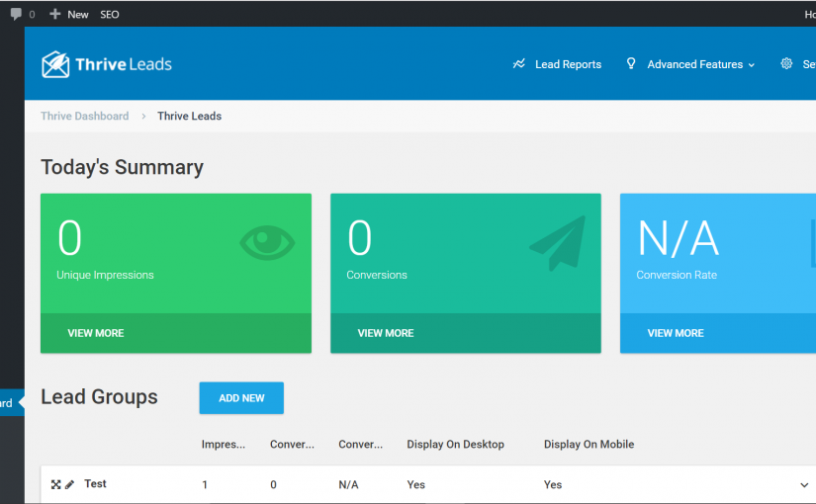Click the paper plane icon in Conversions card
816x504 pixels.
coord(558,243)
